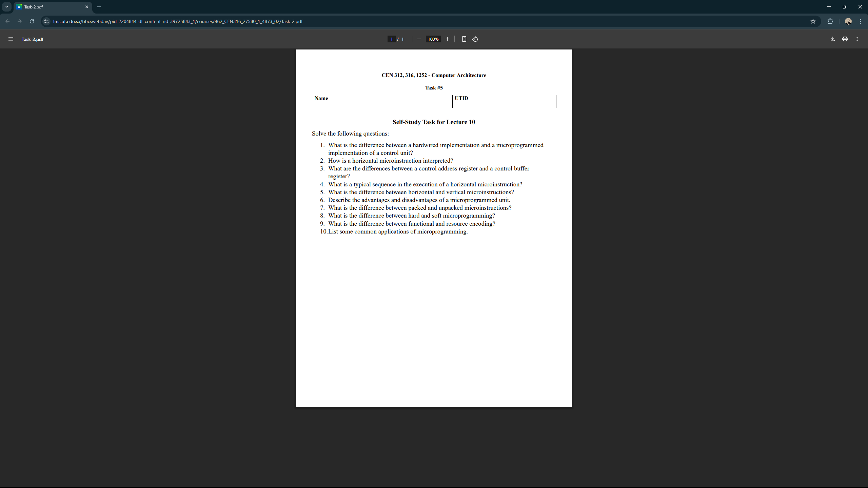Rotate the PDF counterclockwise
This screenshot has width=868, height=488.
point(475,39)
